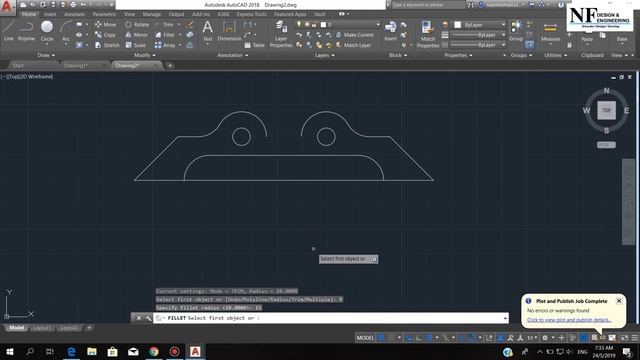Screen dimensions: 640x360
Task: Select the Polyline tool
Action: pyautogui.click(x=26, y=31)
